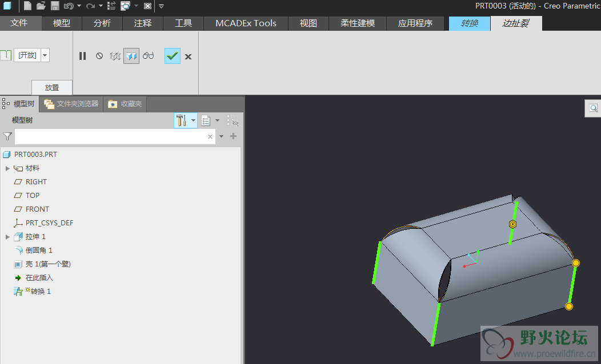
Task: Click the Redo arrow icon
Action: (90, 6)
